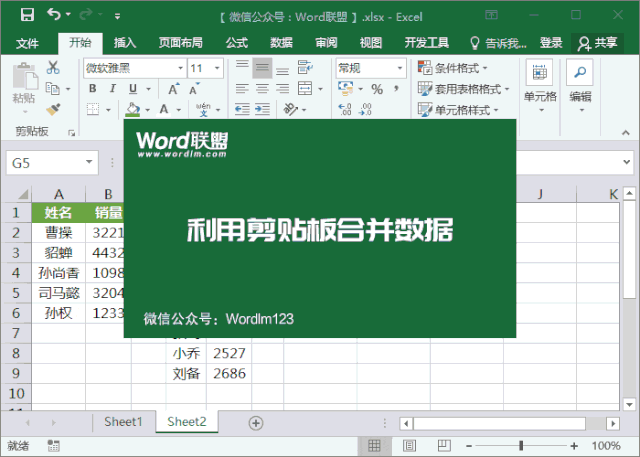The image size is (640, 457).
Task: Click the macro recording icon in status bar
Action: tap(53, 446)
